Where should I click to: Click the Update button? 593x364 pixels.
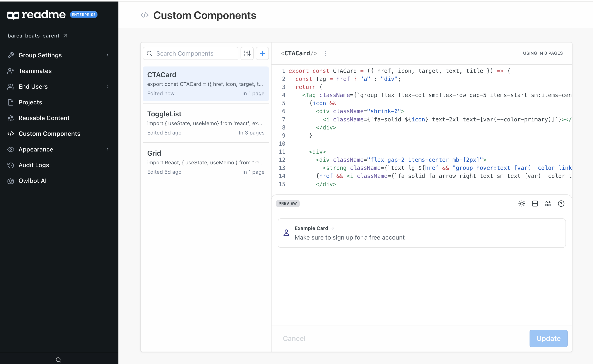[548, 338]
